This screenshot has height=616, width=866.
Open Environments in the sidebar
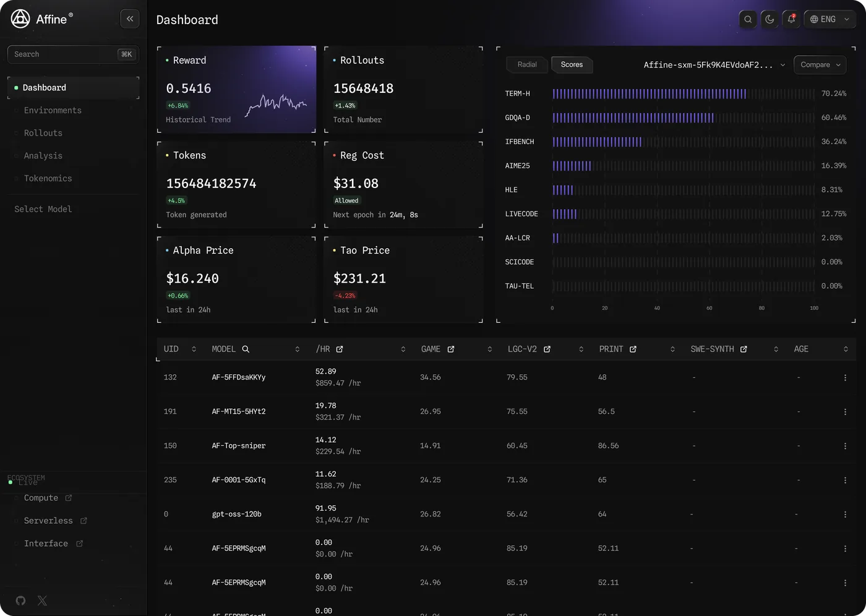pyautogui.click(x=53, y=111)
